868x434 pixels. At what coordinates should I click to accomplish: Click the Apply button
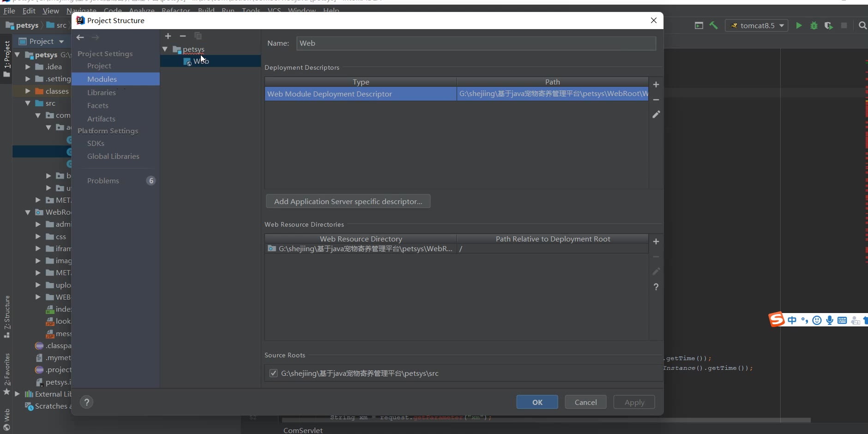click(x=634, y=402)
